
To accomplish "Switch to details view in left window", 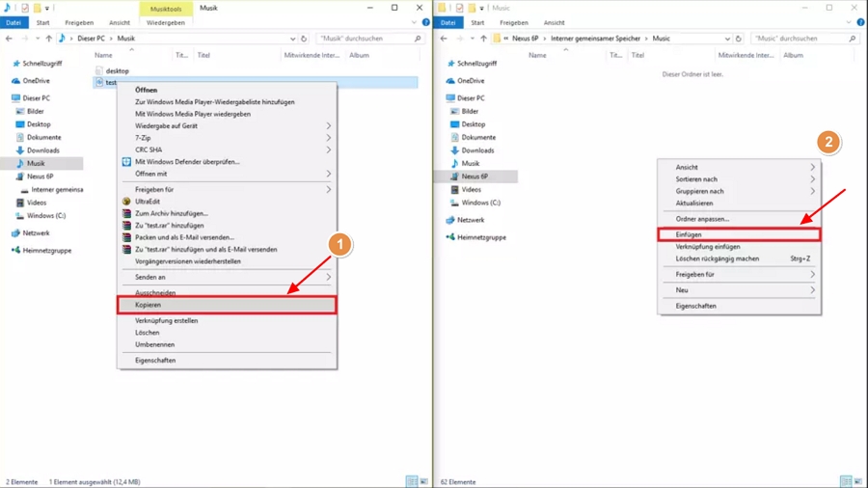I will (412, 481).
